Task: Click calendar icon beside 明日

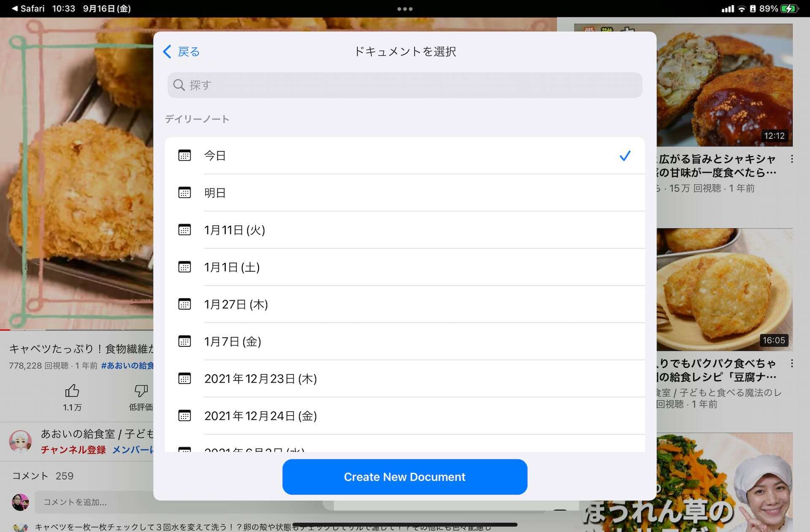Action: point(184,192)
